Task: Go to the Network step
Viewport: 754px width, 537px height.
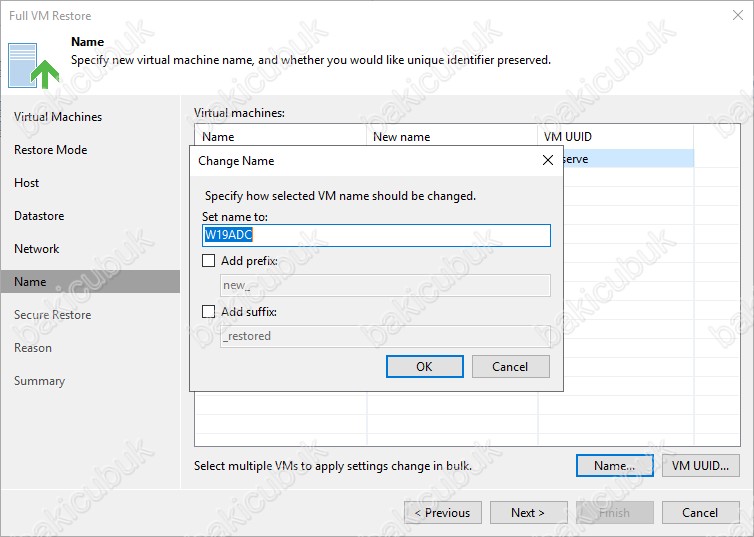Action: tap(37, 249)
